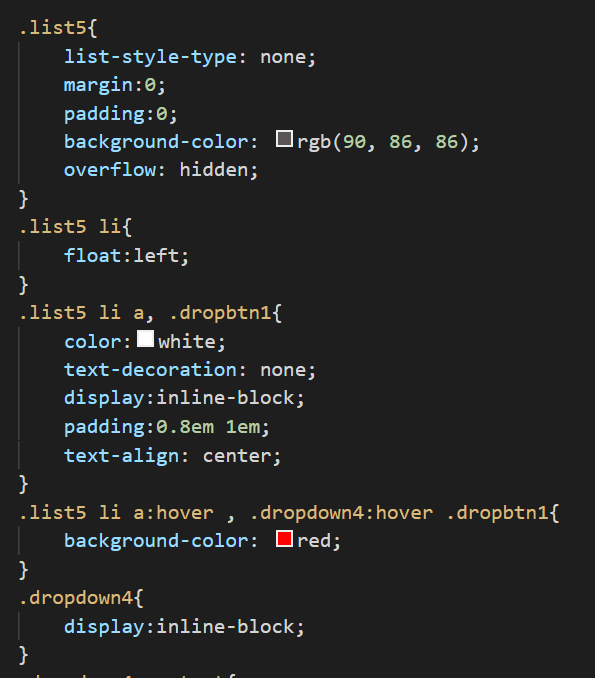Place the cursor on the 'rgb(90, 86, 86);' value
Image resolution: width=595 pixels, height=678 pixels.
pyautogui.click(x=389, y=142)
